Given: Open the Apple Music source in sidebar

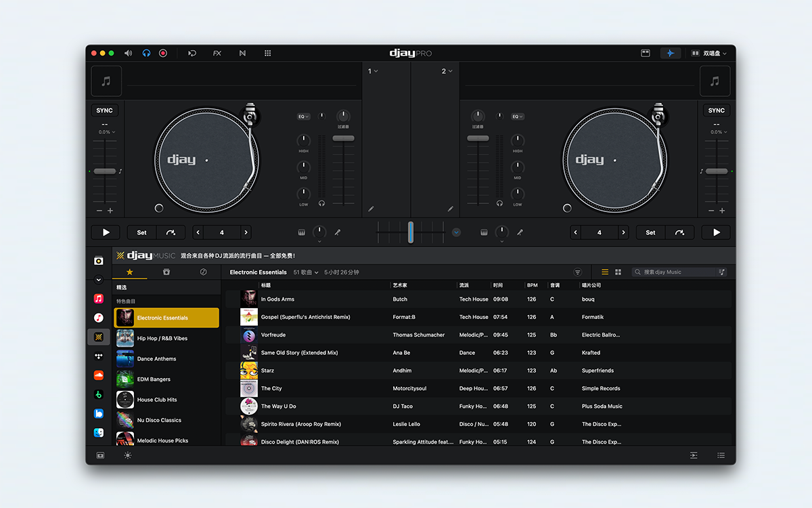Looking at the screenshot, I should [x=99, y=299].
